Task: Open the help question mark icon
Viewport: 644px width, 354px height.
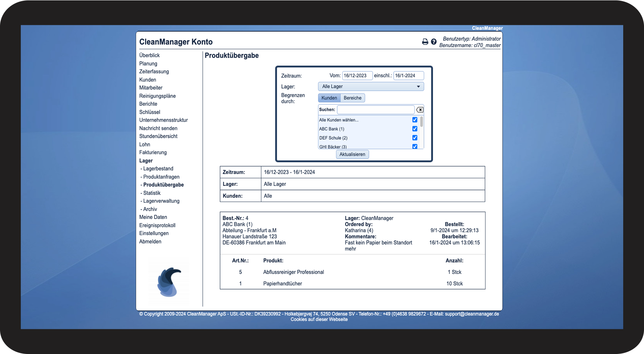Action: [x=434, y=42]
